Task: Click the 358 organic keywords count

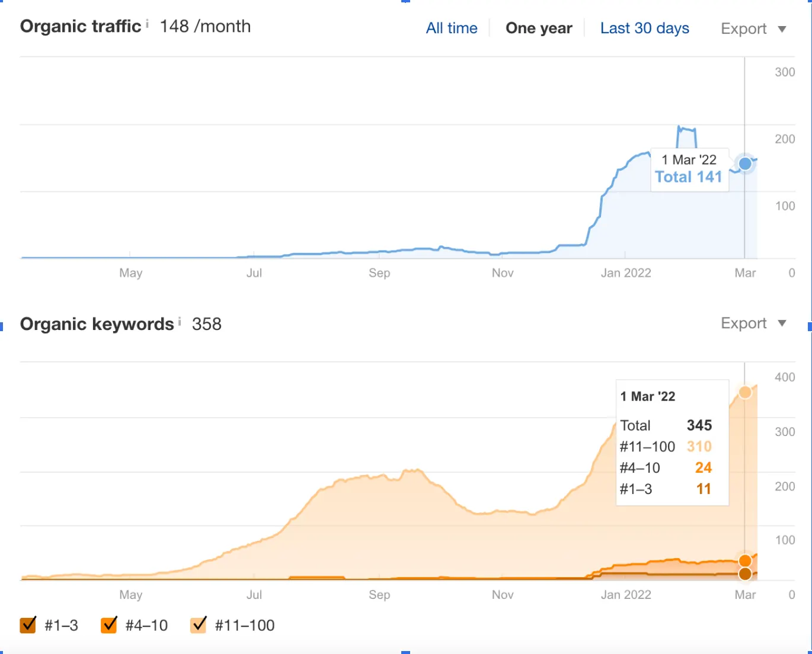Action: pos(206,323)
